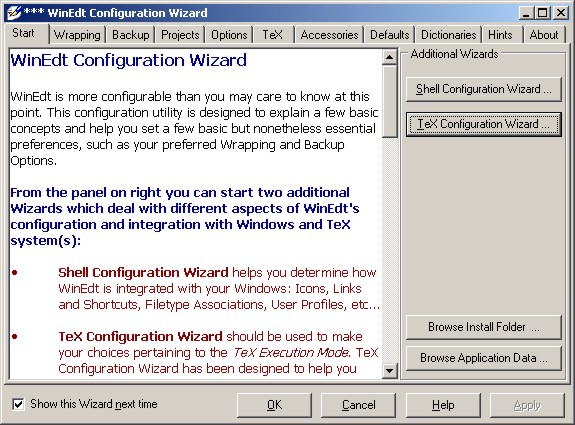575x425 pixels.
Task: Click the vertical scrollbar thumb
Action: pyautogui.click(x=389, y=102)
